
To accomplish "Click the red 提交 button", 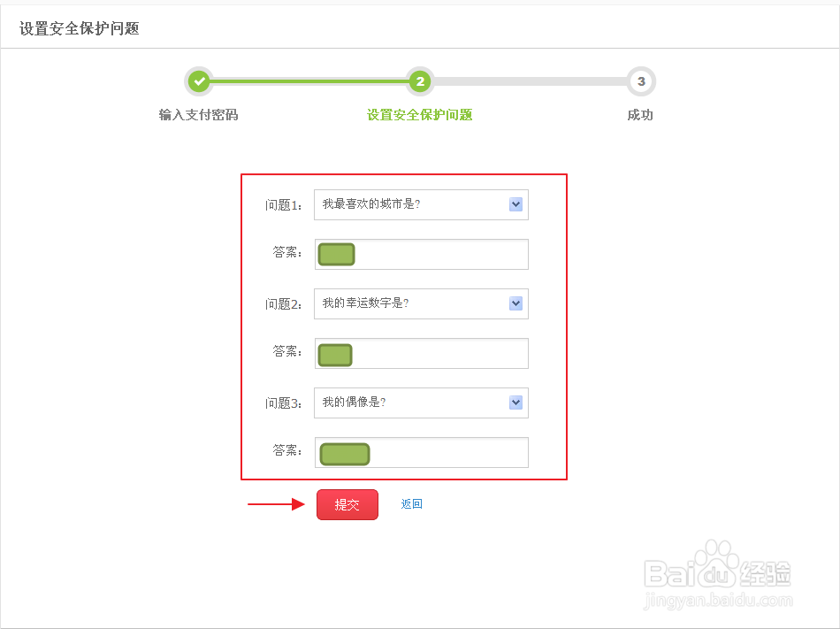I will click(x=347, y=504).
